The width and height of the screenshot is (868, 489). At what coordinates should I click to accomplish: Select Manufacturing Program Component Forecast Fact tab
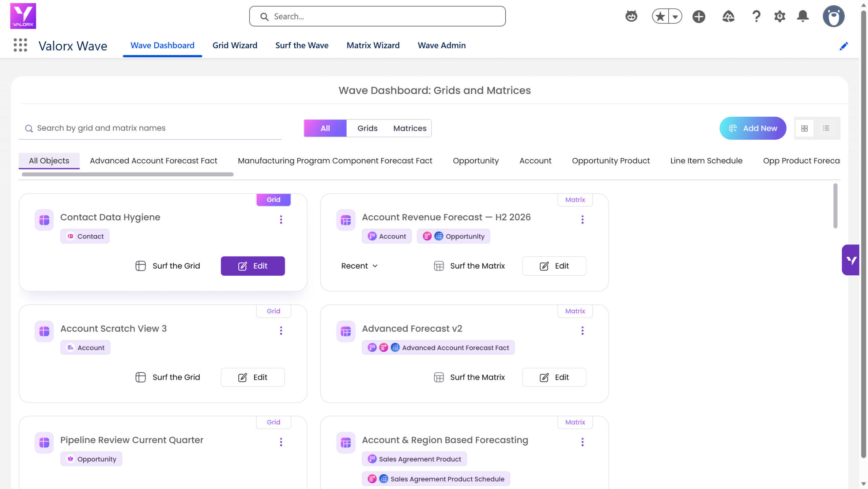(x=335, y=161)
